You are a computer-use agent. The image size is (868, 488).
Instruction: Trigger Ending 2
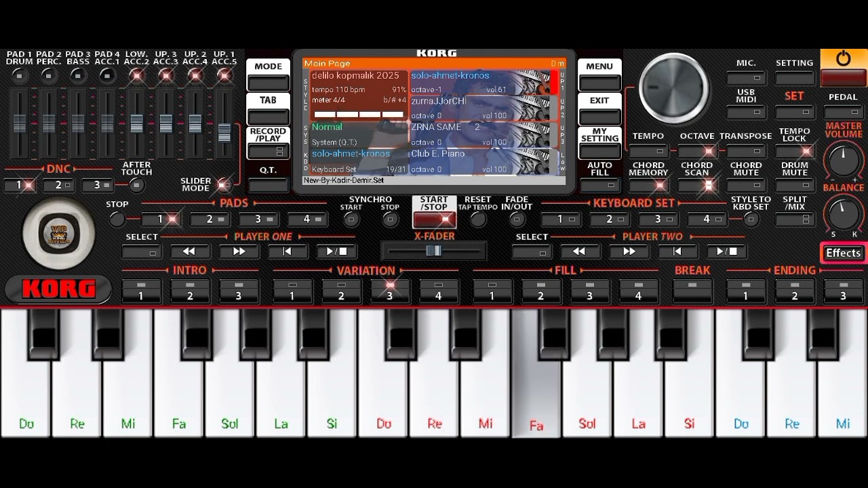tap(795, 290)
